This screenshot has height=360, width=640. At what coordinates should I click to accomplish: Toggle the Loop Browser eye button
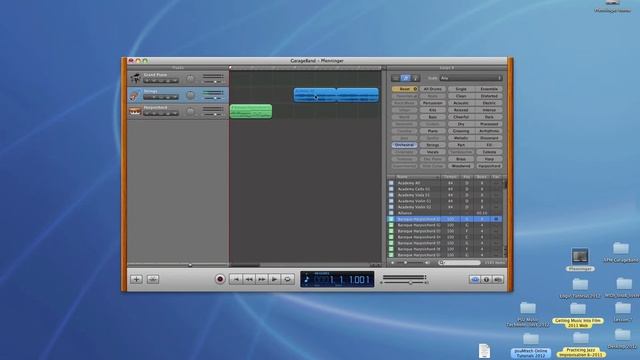coord(475,280)
